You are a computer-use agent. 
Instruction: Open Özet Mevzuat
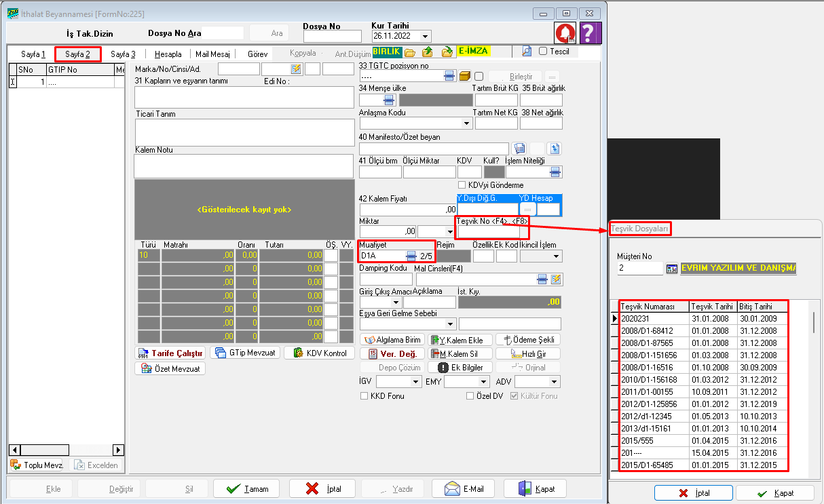170,368
